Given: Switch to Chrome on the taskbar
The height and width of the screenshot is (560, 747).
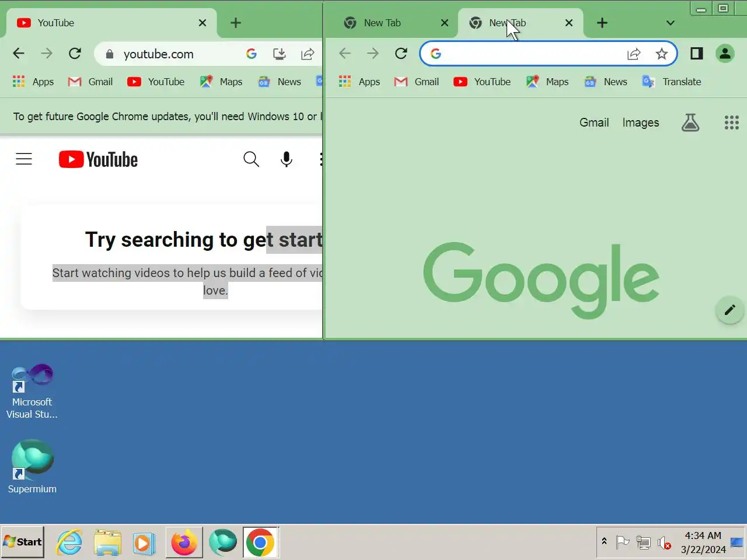Looking at the screenshot, I should click(x=260, y=542).
